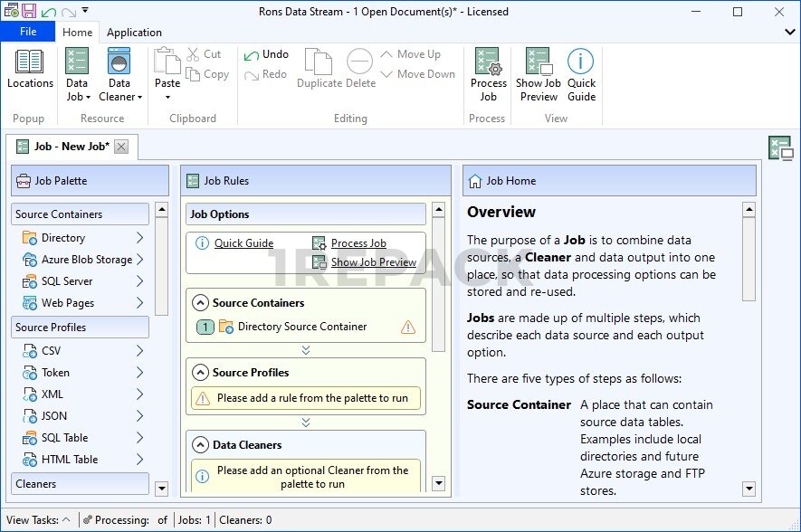Switch to the Application tab
Viewport: 801px width, 532px height.
click(134, 33)
